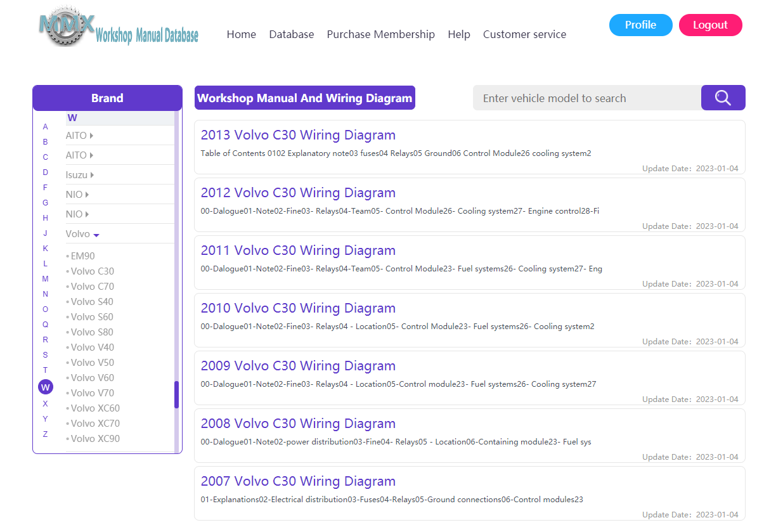Image resolution: width=783 pixels, height=532 pixels.
Task: Open Purchase Membership page
Action: click(x=381, y=34)
